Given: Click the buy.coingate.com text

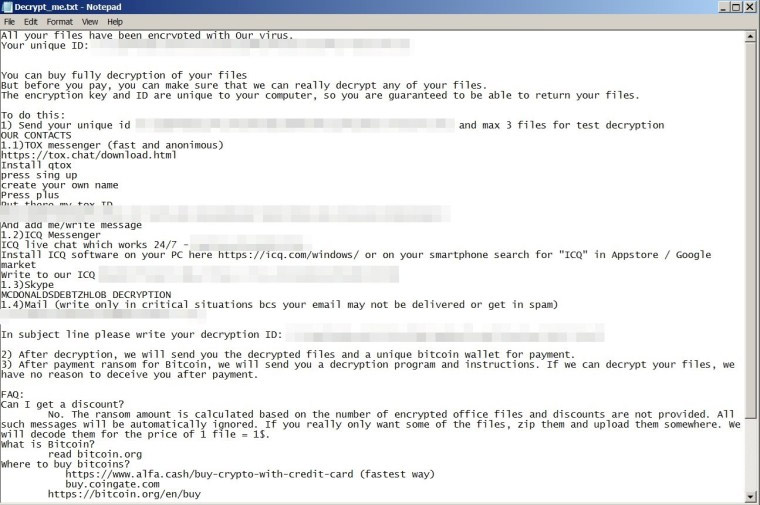Looking at the screenshot, I should (x=112, y=484).
